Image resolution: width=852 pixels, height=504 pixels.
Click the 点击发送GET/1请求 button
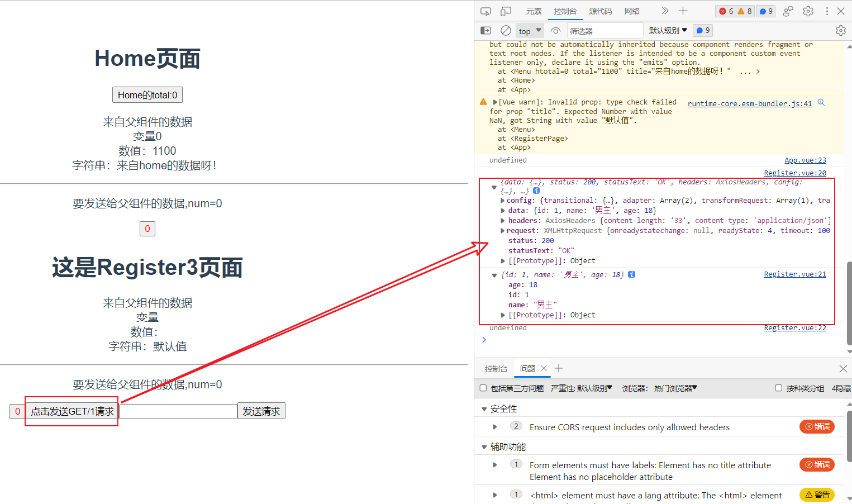(72, 411)
